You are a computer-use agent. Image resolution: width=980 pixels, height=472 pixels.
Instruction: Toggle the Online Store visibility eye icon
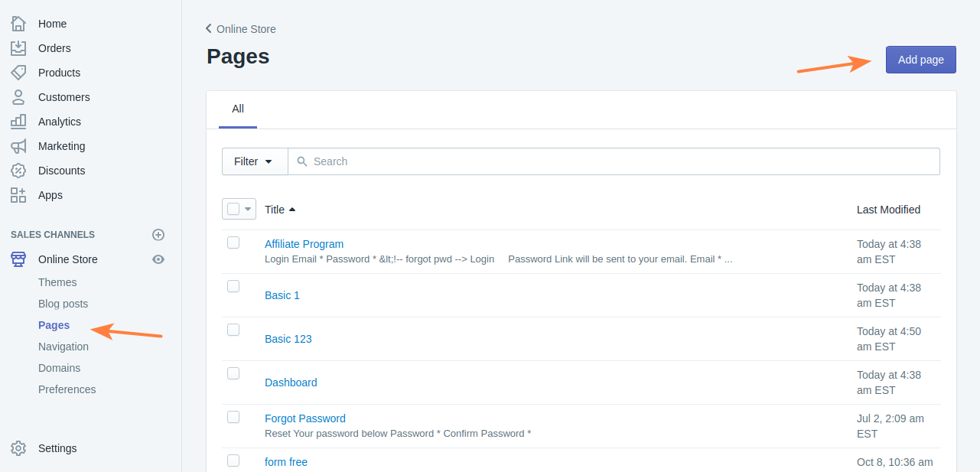point(158,259)
